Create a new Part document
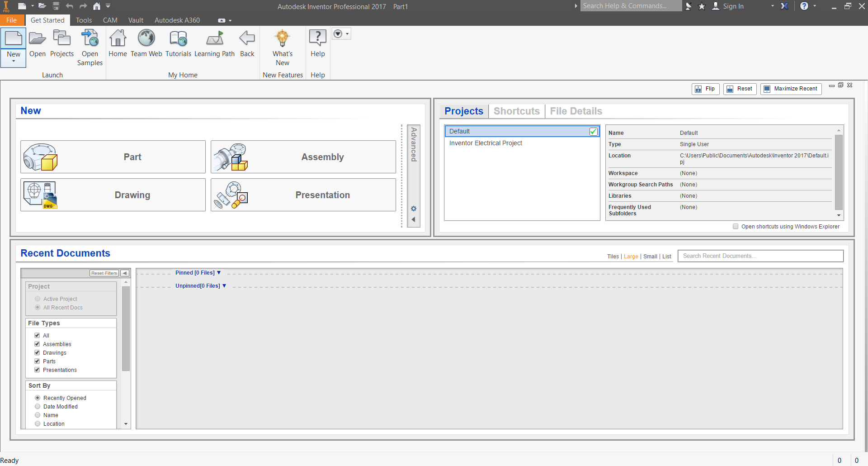Screen dimensions: 868x466 [113, 157]
